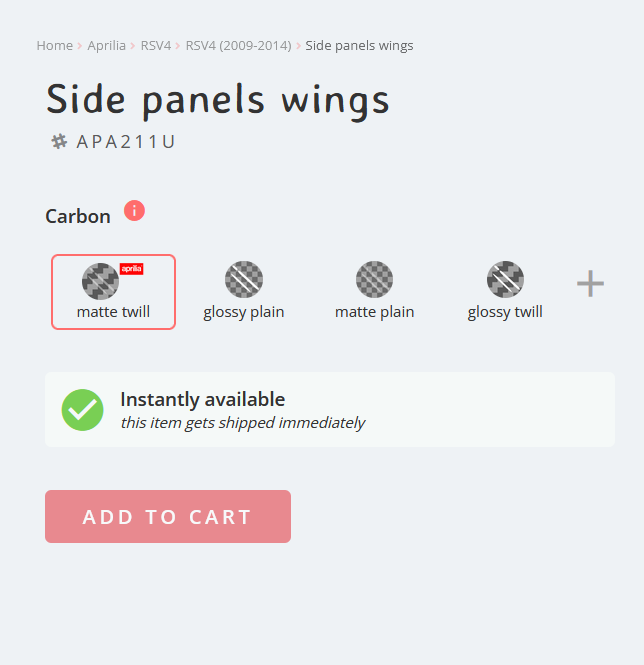Click the Side panels wings breadcrumb
The height and width of the screenshot is (665, 644).
point(359,45)
